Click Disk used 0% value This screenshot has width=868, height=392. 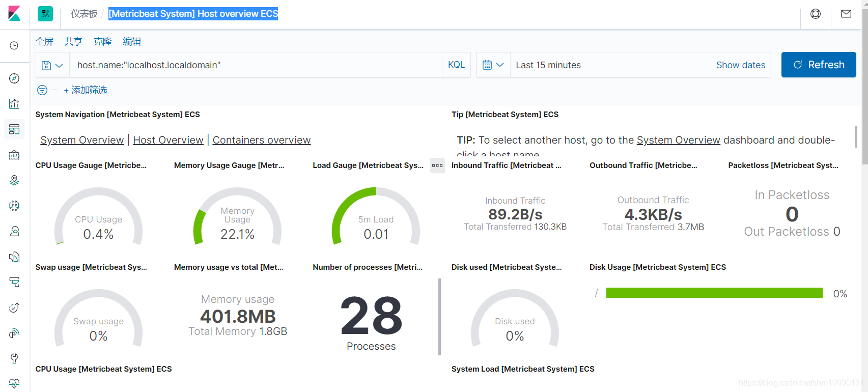click(x=515, y=336)
